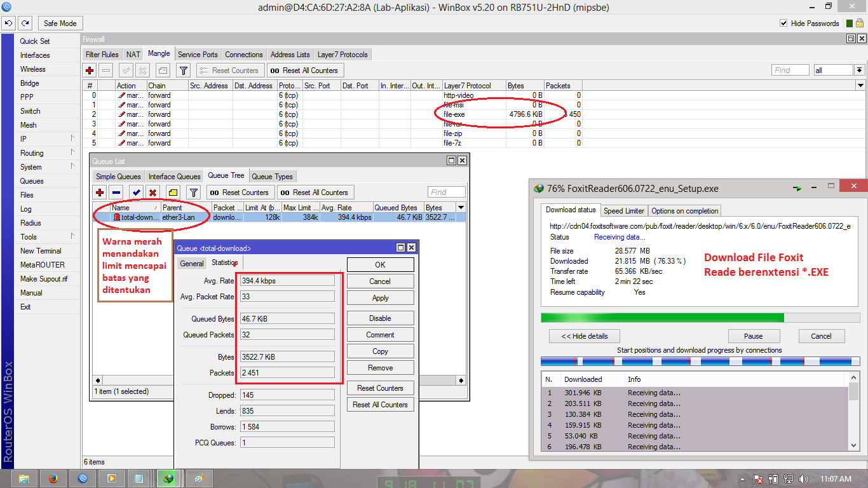The height and width of the screenshot is (488, 868).
Task: Click the Find field in Queue List
Action: [x=447, y=193]
